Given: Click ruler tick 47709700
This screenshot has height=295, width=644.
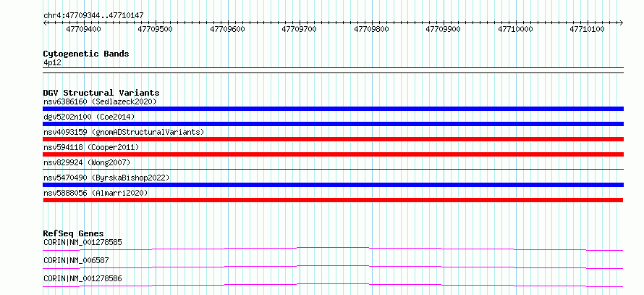Looking at the screenshot, I should pos(300,29).
